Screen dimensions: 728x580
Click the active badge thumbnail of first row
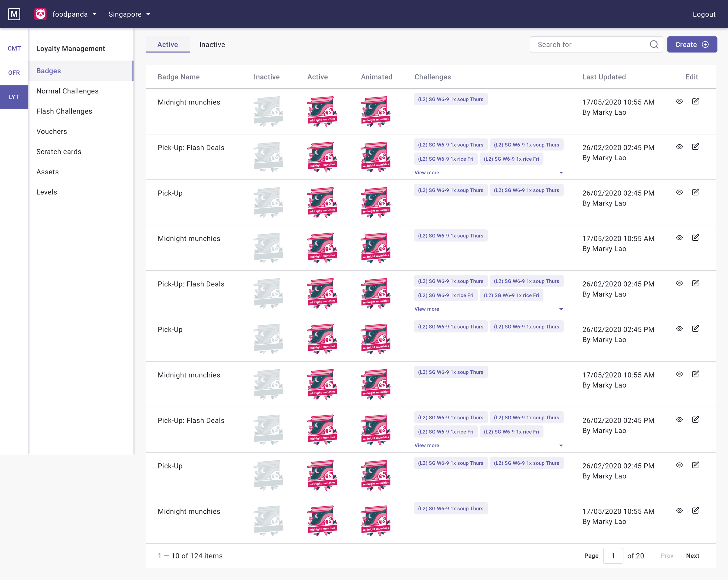pos(322,111)
